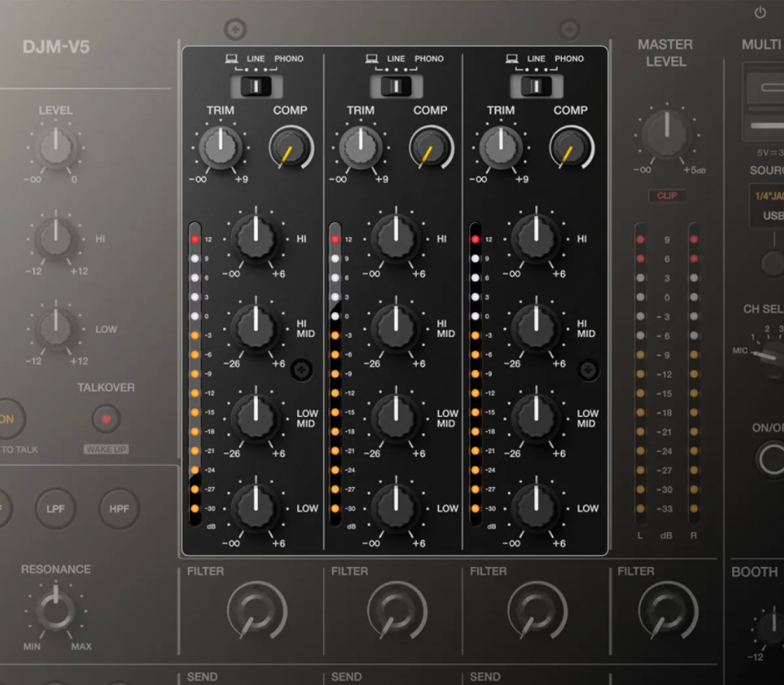784x685 pixels.
Task: Click first channel level meter 12 dB LED
Action: tap(195, 239)
